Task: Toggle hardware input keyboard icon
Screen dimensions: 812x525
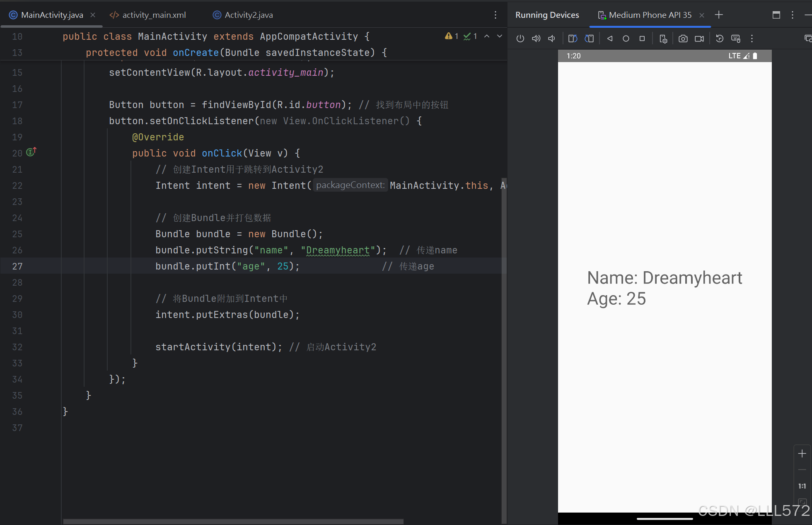Action: pyautogui.click(x=736, y=39)
